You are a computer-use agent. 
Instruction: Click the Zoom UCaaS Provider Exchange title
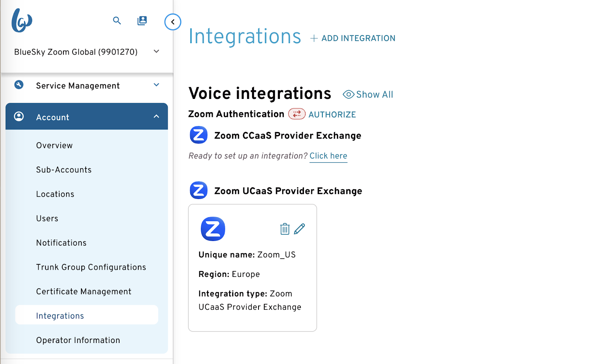point(288,191)
